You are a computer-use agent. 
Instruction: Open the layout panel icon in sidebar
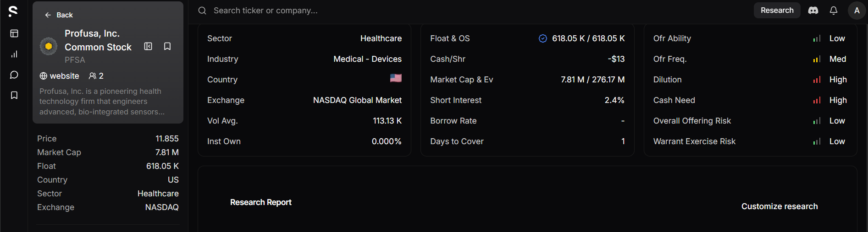click(14, 33)
